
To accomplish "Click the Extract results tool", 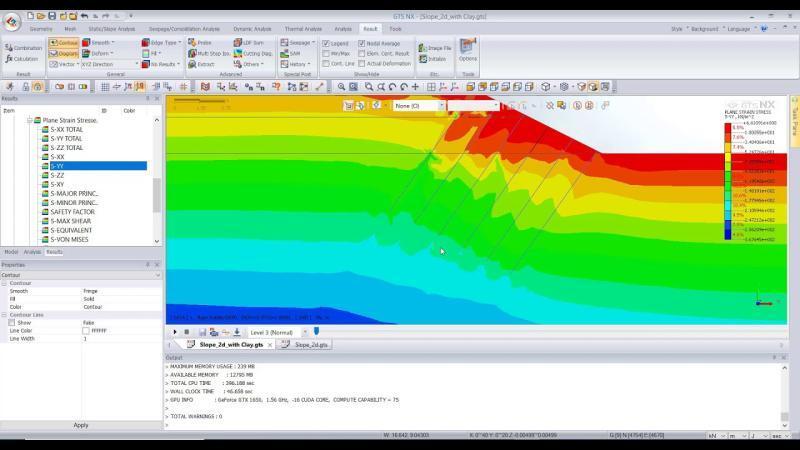I will [201, 64].
